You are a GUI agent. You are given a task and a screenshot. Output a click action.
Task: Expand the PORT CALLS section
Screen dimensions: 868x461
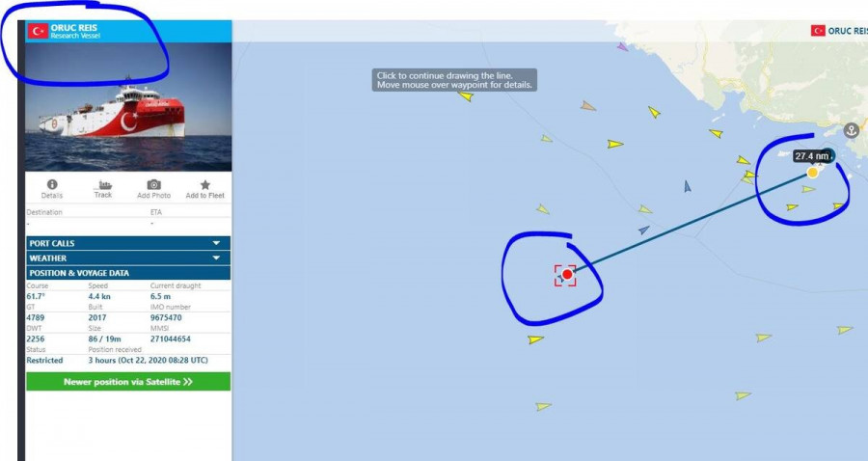128,243
